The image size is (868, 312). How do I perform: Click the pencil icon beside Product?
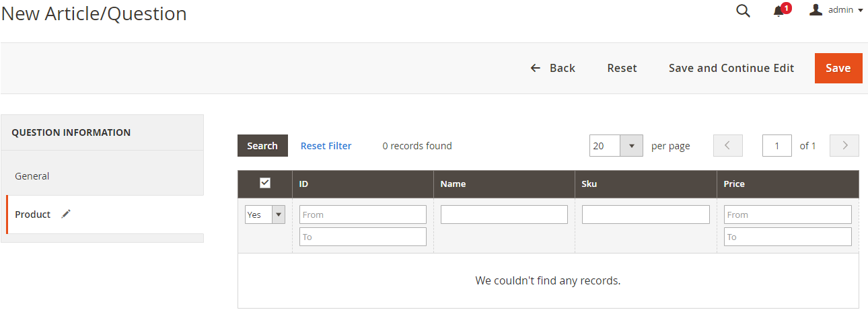point(66,214)
